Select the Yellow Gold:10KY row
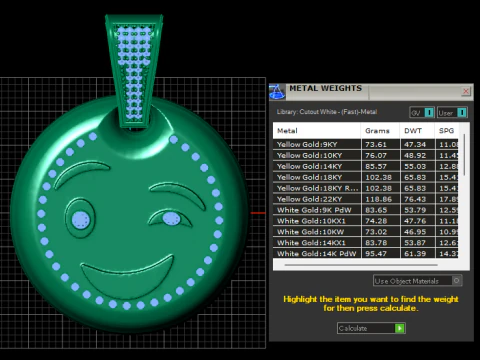Viewport: 480px width, 360px height. point(366,155)
